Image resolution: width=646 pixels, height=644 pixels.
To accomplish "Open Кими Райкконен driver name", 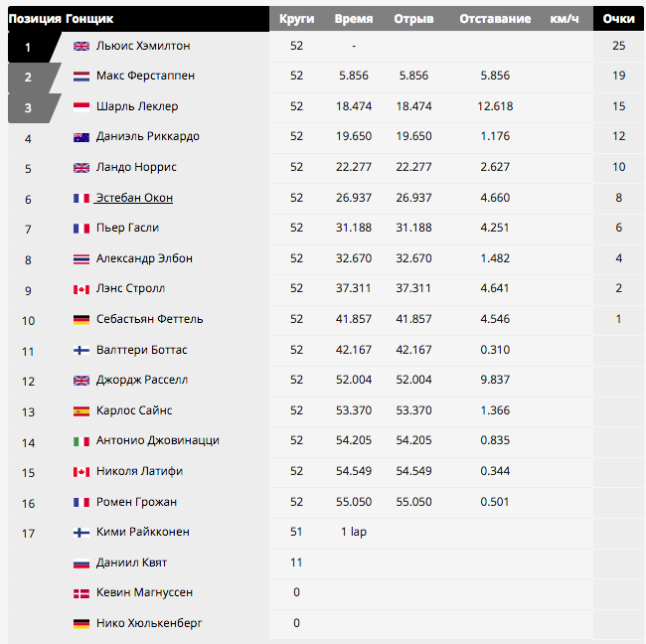I will pos(142,532).
